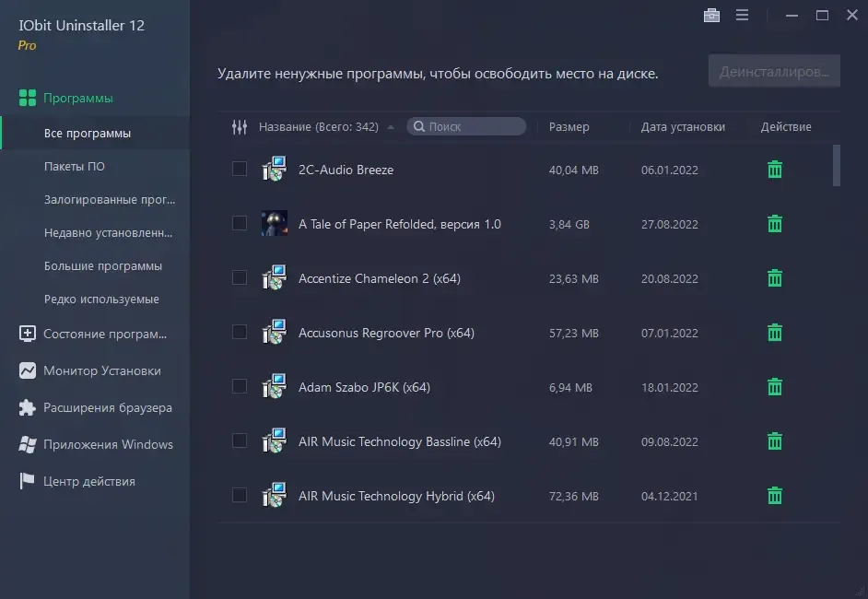Image resolution: width=868 pixels, height=599 pixels.
Task: Open the Все программы section
Action: (x=95, y=133)
